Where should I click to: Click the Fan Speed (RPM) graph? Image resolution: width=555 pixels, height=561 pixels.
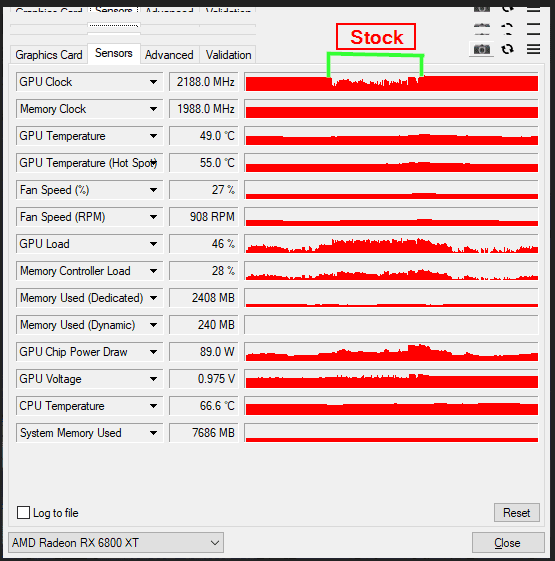click(x=391, y=217)
